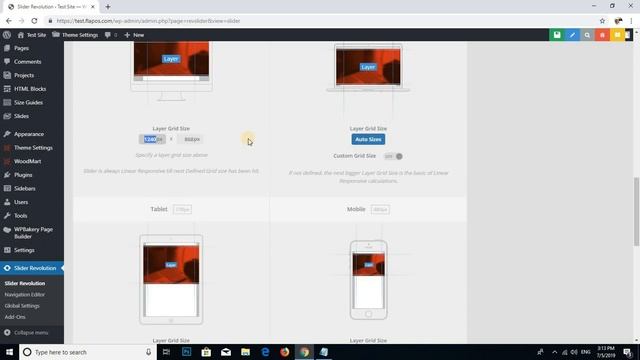Viewport: 640px width, 360px height.
Task: Open Photoshop from taskbar
Action: click(187, 352)
